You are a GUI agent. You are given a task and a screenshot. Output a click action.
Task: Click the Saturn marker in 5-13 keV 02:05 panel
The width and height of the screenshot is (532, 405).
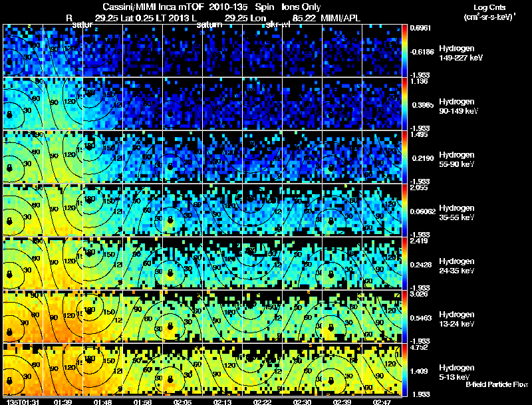click(170, 379)
